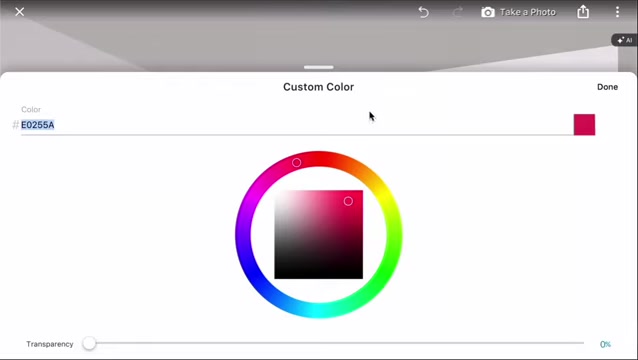Click the Transparency slider knob
Image resolution: width=638 pixels, height=360 pixels.
click(89, 343)
